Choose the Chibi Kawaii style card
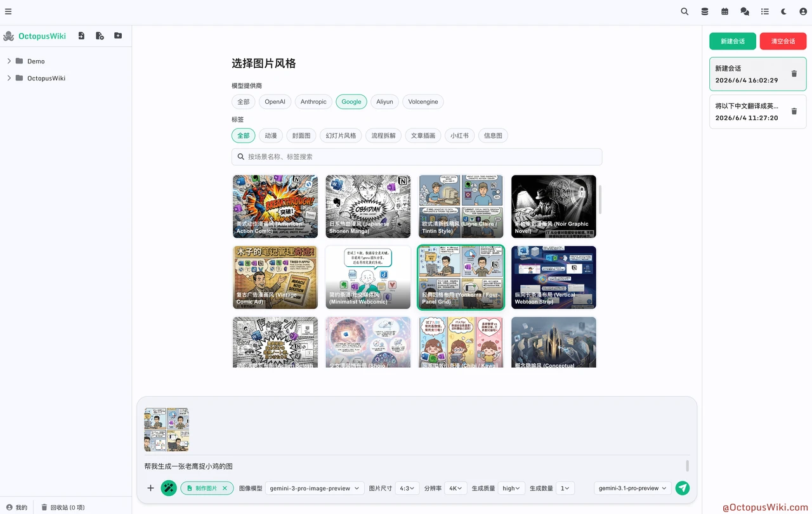812x514 pixels. pos(461,342)
